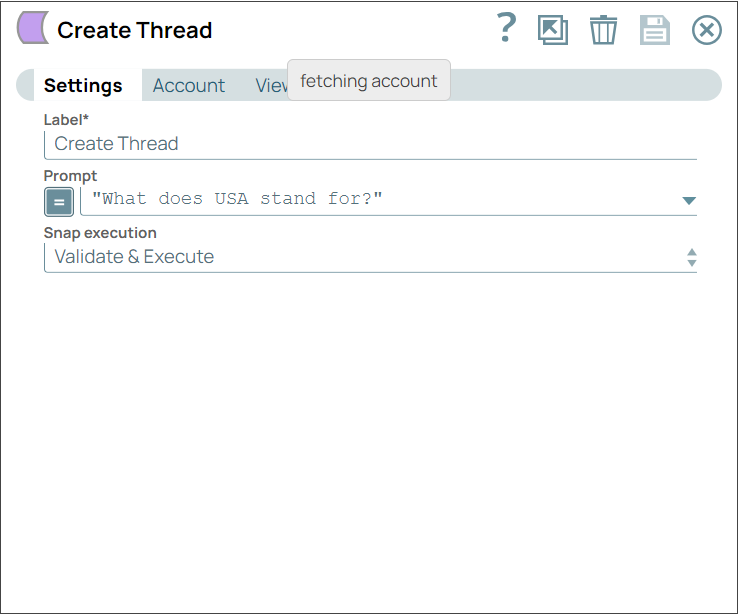Open the Snap execution dropdown
The height and width of the screenshot is (614, 738).
tap(370, 257)
